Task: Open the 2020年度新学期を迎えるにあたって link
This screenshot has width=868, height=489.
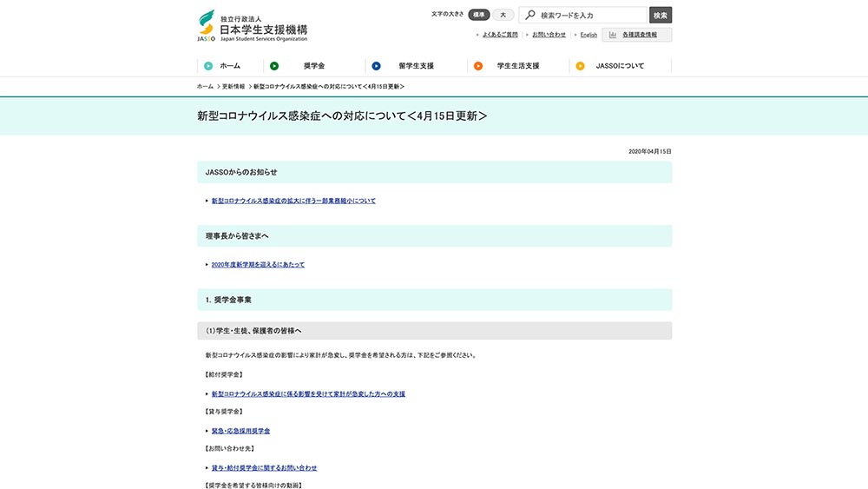Action: pyautogui.click(x=258, y=265)
